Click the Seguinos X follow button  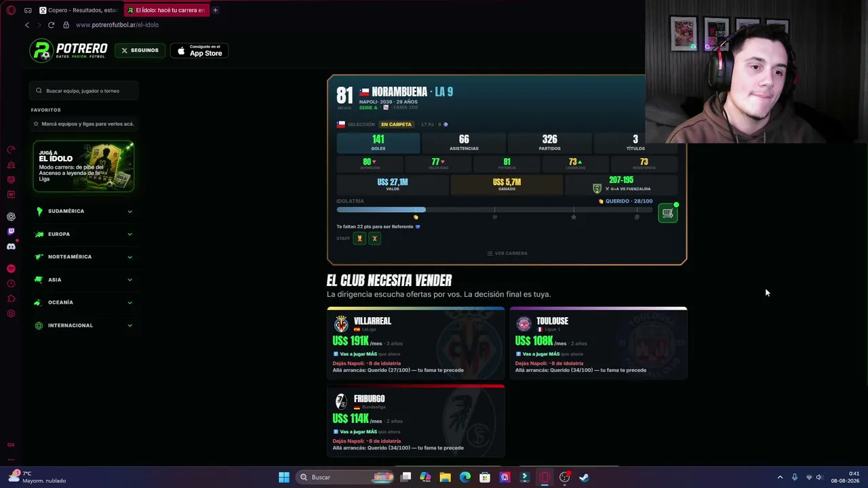click(x=140, y=51)
